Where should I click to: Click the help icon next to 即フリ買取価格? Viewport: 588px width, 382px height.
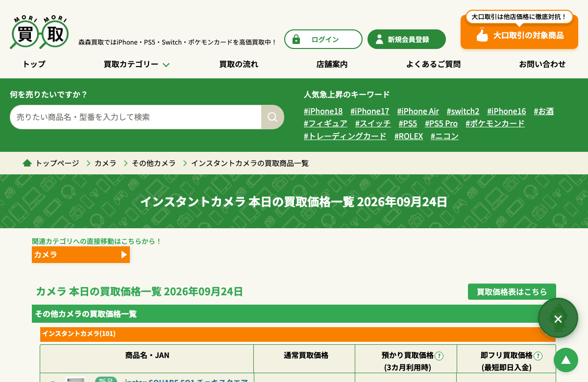[x=538, y=356]
